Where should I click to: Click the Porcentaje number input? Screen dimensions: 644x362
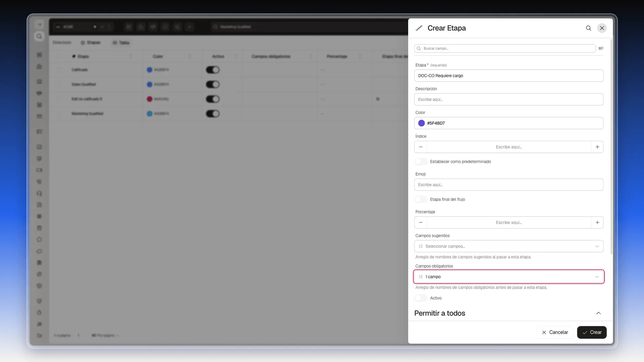coord(509,223)
